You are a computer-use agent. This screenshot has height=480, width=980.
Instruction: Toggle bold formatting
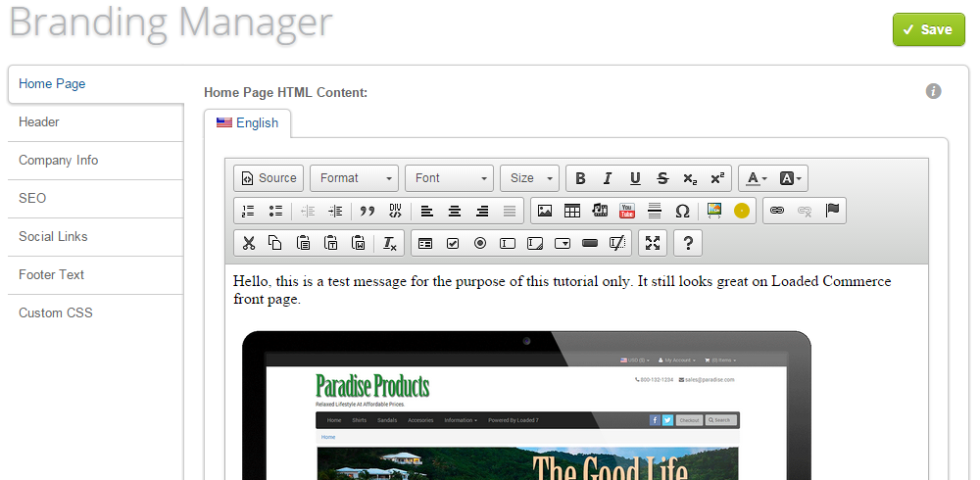tap(580, 178)
